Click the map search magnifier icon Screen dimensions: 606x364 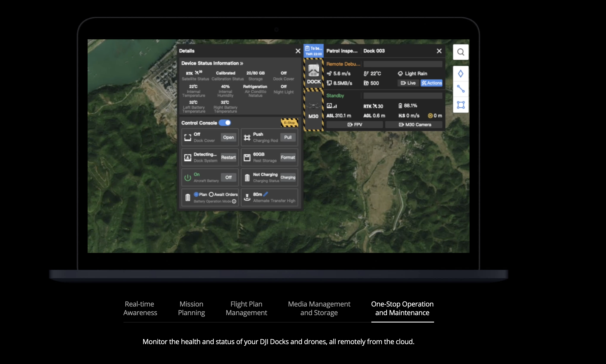click(460, 52)
